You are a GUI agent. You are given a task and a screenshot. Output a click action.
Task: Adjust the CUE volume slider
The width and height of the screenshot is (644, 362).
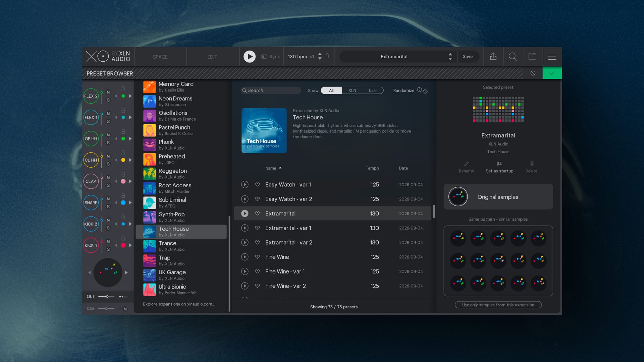point(106,308)
